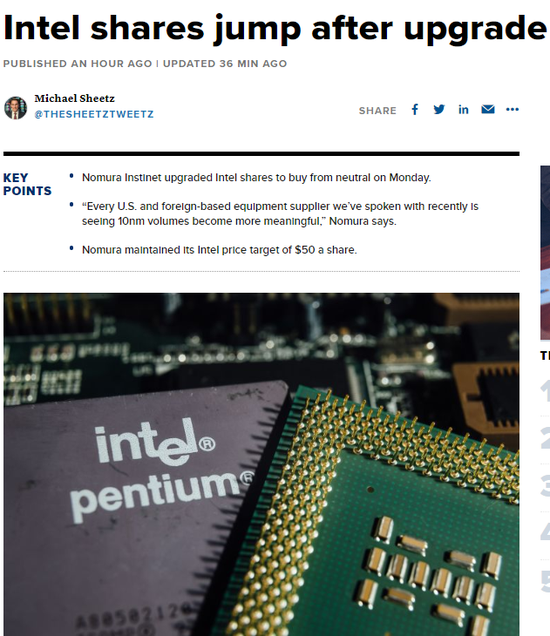Screen dimensions: 550x636
Task: Open @THESHEETZTWEETZ Twitter handle link
Action: [x=94, y=114]
